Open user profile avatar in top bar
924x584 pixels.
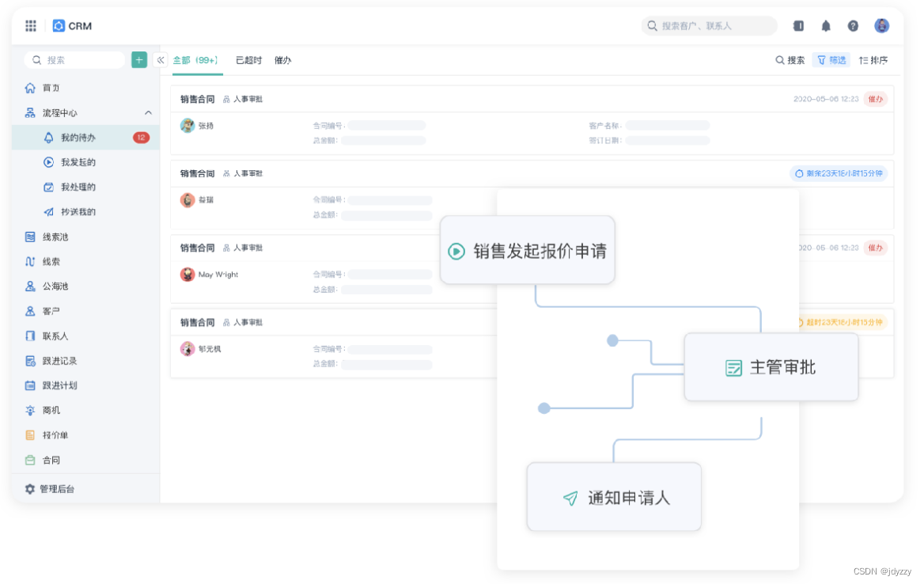pyautogui.click(x=881, y=25)
